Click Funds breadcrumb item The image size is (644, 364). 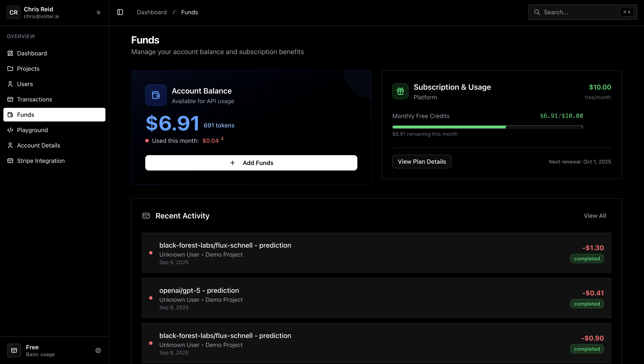[x=190, y=12]
